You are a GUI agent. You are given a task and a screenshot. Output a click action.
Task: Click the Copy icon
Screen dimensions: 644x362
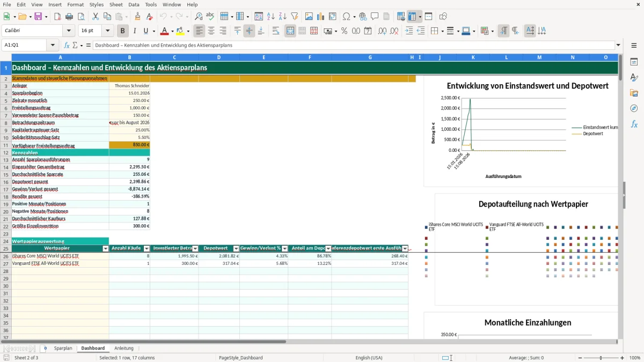[x=108, y=17]
